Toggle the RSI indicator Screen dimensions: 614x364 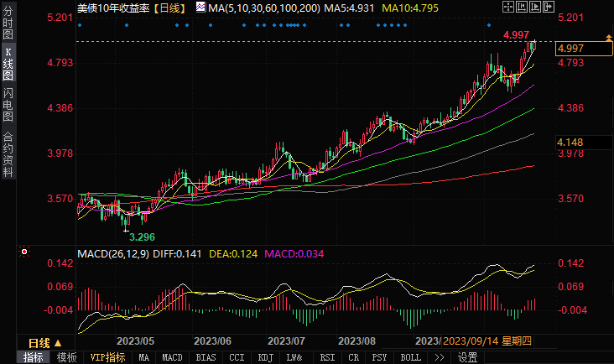(x=326, y=357)
